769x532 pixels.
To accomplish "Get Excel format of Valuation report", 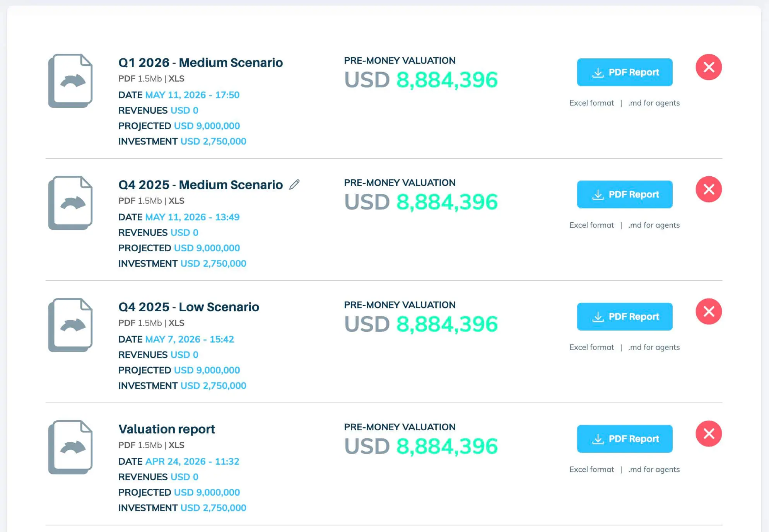I will coord(591,469).
